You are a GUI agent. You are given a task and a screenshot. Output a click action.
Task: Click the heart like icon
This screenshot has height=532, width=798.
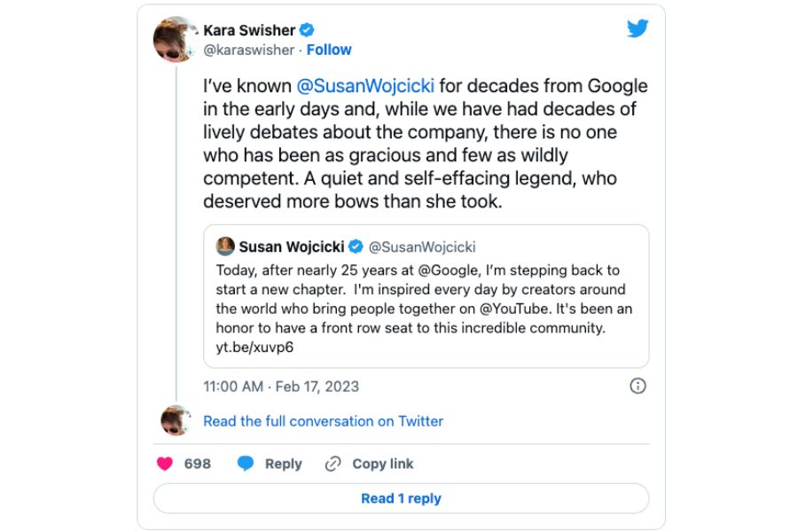point(165,464)
